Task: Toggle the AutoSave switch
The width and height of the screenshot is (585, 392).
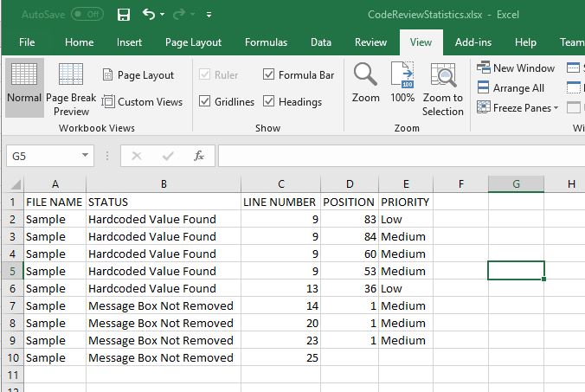Action: [x=87, y=15]
